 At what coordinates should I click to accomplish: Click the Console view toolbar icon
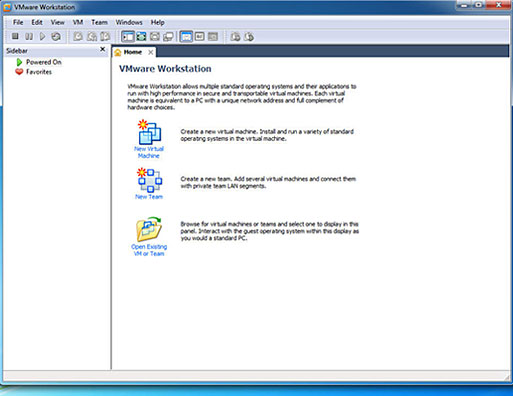point(199,36)
